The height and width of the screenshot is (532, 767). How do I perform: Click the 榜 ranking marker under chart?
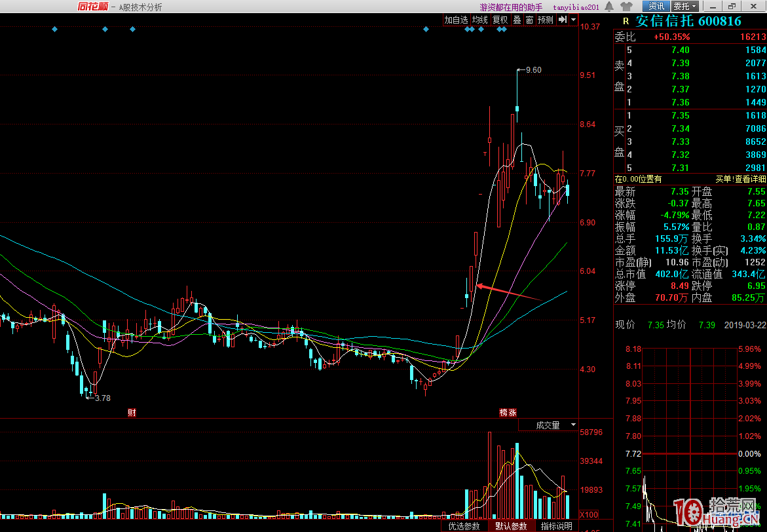tap(504, 413)
